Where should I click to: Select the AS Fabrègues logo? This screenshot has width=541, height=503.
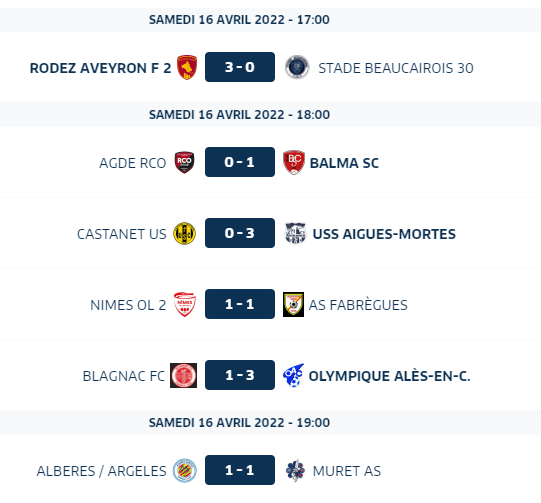click(293, 304)
